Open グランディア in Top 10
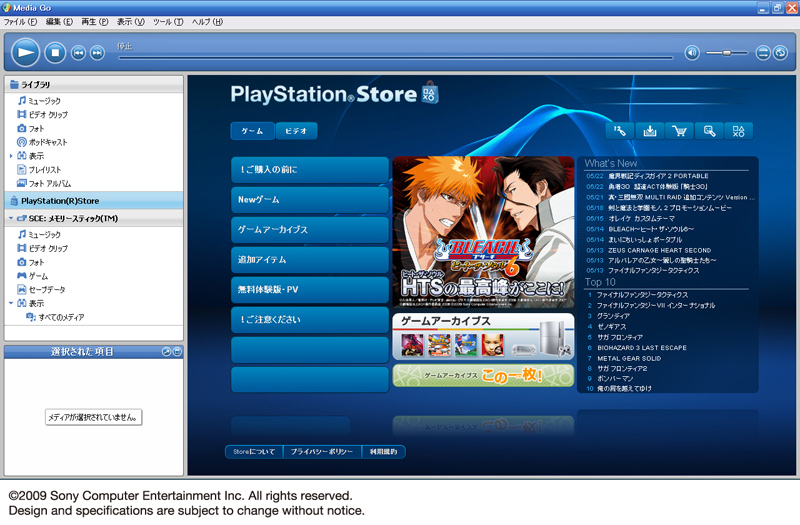 click(613, 316)
